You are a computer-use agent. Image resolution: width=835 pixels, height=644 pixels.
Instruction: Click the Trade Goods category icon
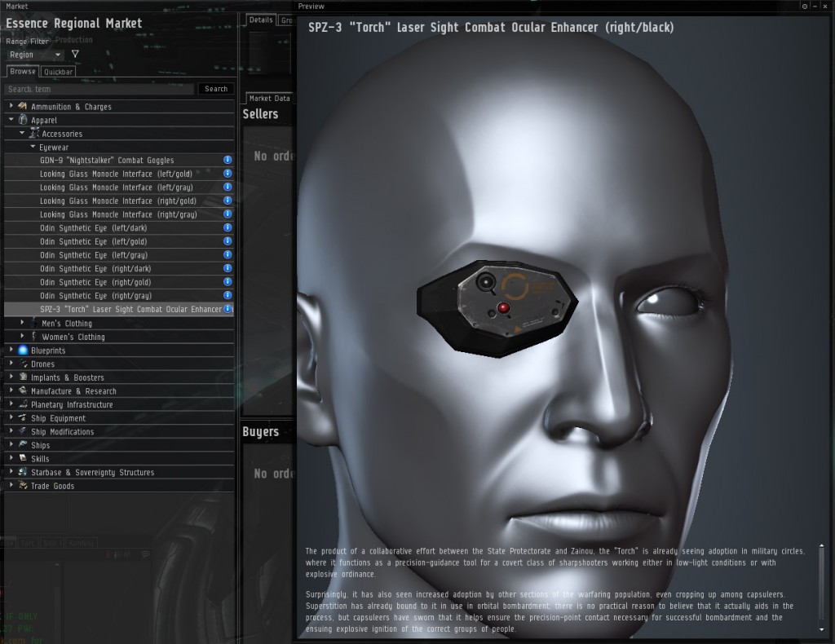coord(22,485)
